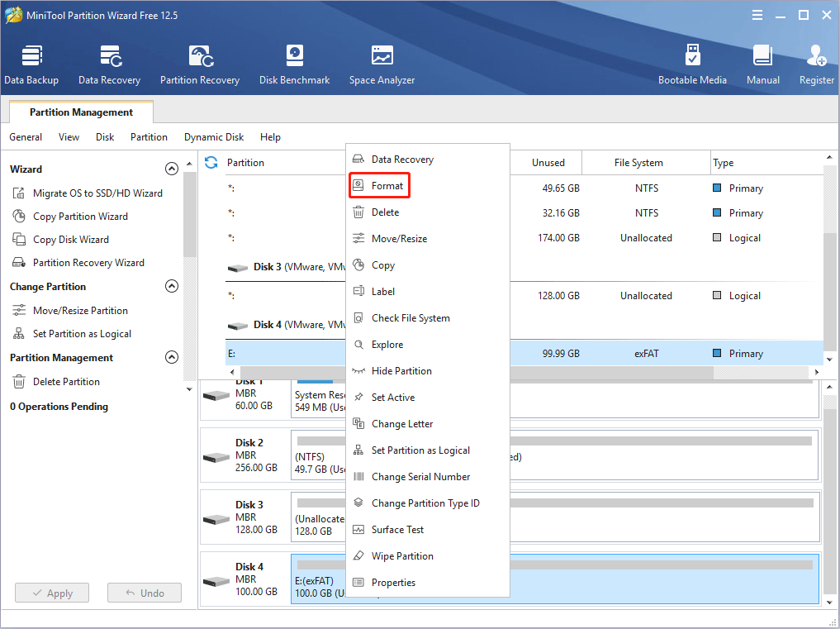Choose Copy in the context menu

[x=428, y=264]
